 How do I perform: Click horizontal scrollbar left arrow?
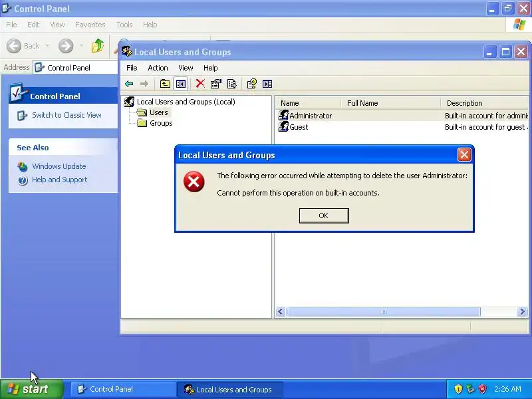[x=280, y=311]
